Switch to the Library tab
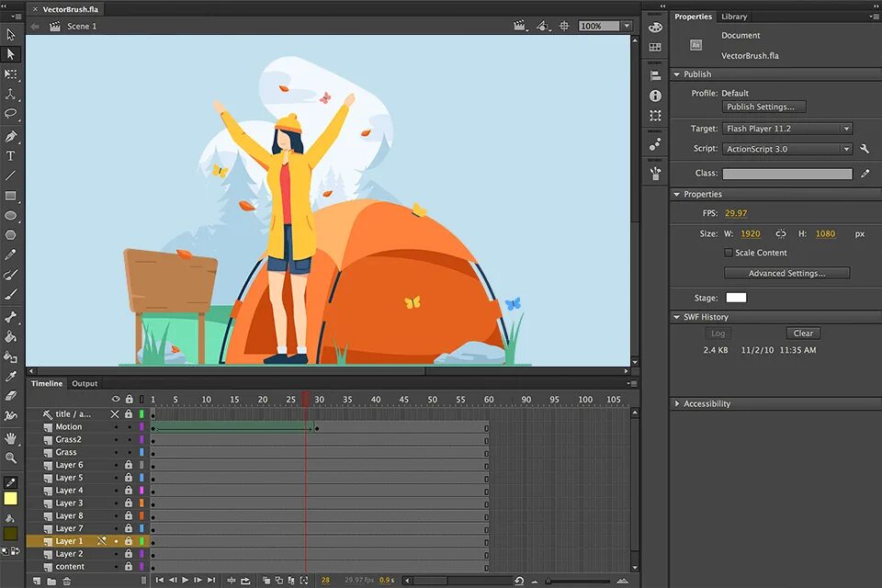The height and width of the screenshot is (588, 882). pyautogui.click(x=734, y=17)
